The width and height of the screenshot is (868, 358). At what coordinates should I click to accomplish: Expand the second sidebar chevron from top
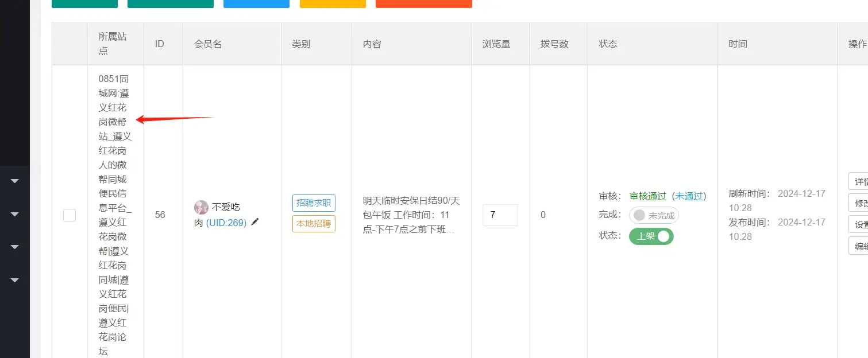click(x=15, y=215)
